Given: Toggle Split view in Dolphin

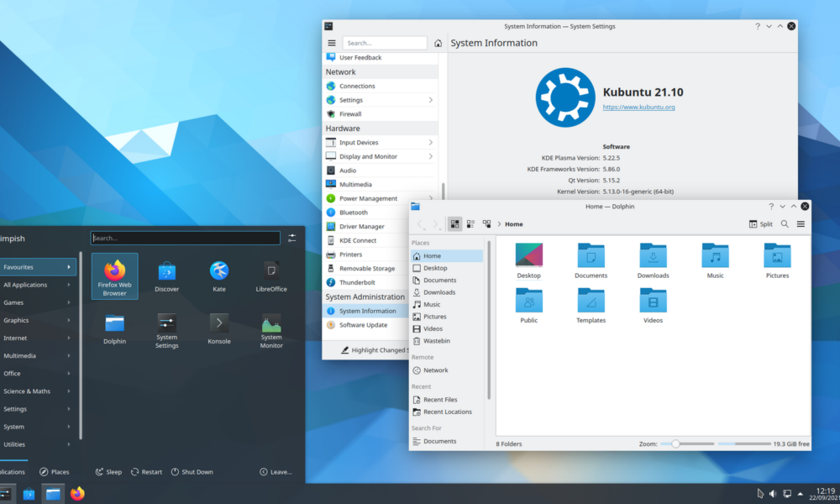Looking at the screenshot, I should click(761, 224).
